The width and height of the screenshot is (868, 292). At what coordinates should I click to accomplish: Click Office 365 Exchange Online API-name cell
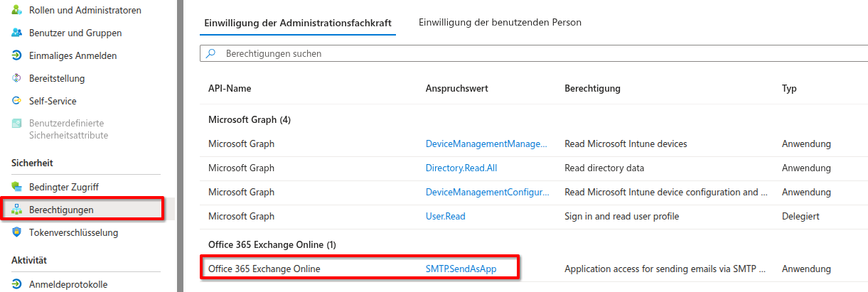(264, 269)
